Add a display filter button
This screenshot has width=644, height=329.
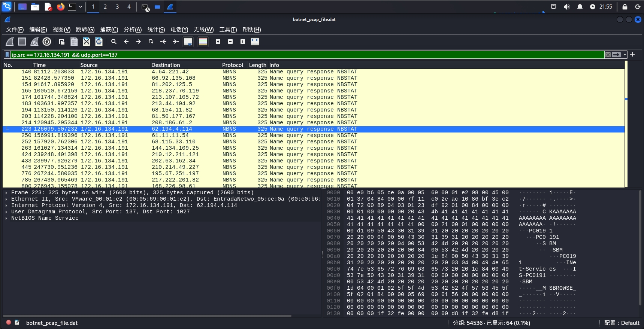point(632,55)
